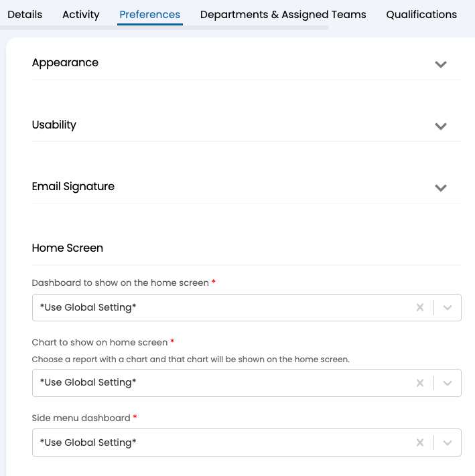Click the Home Screen section heading
475x476 pixels.
tap(68, 248)
